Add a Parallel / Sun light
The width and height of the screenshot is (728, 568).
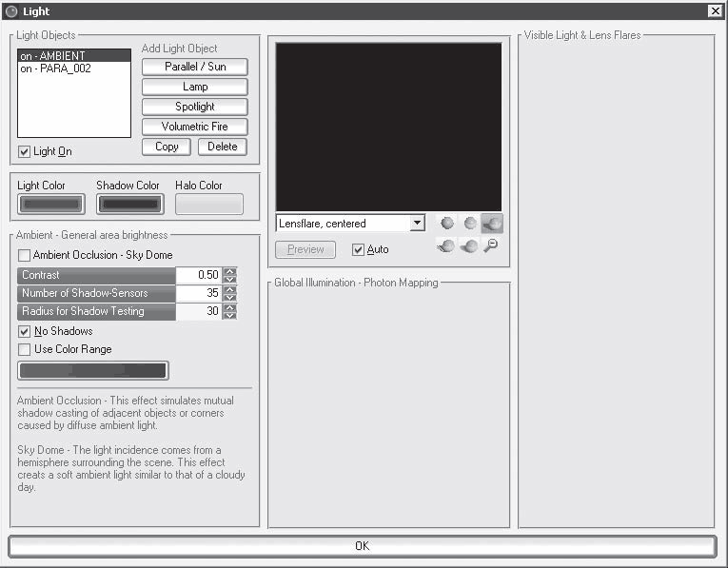(x=194, y=67)
